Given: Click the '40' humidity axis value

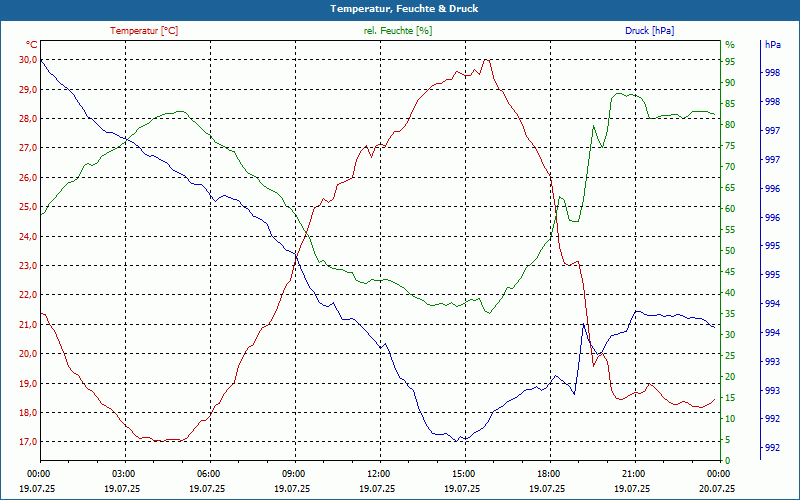Looking at the screenshot, I should (x=730, y=293).
